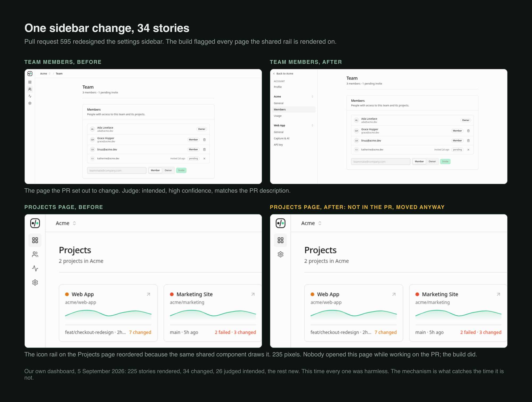Cancel katherine's pending invite X, Team After

[468, 150]
